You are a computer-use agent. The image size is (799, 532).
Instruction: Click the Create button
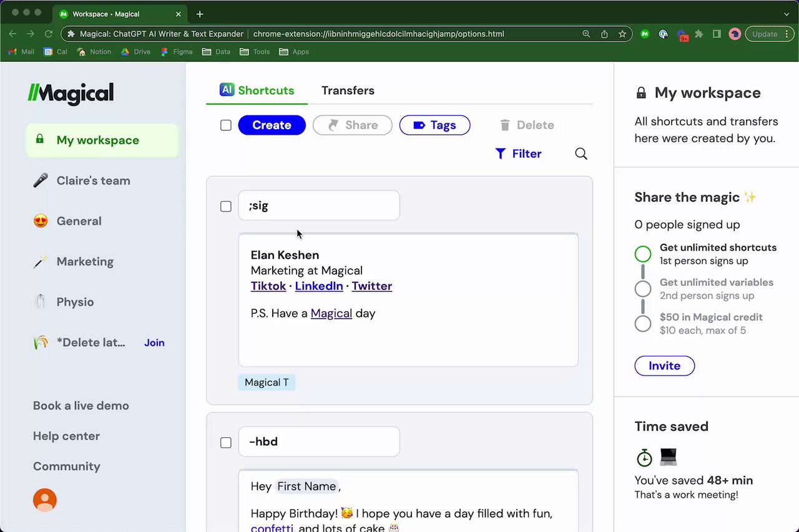tap(272, 125)
